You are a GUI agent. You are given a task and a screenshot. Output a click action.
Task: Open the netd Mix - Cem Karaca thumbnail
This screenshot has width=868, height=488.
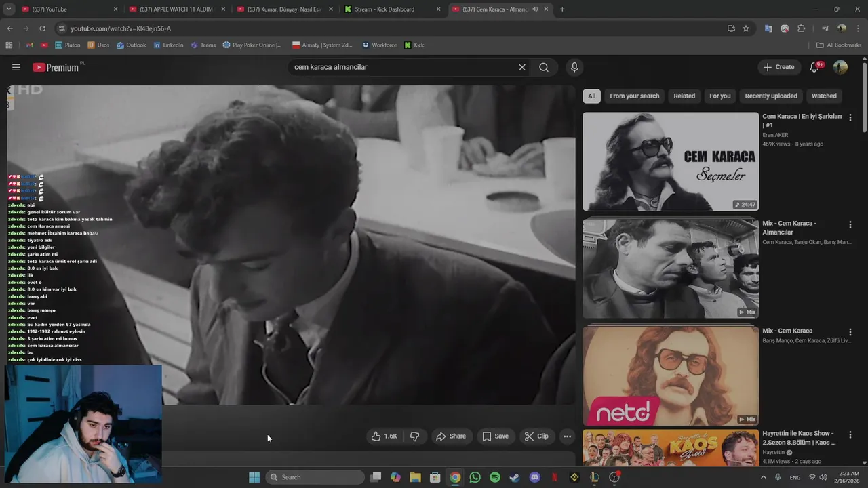pos(671,375)
